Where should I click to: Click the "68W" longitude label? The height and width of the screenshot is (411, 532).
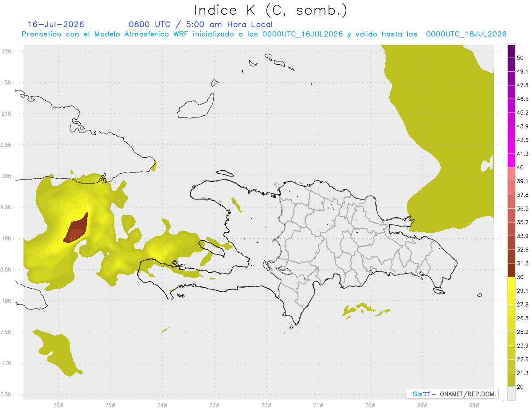474,405
